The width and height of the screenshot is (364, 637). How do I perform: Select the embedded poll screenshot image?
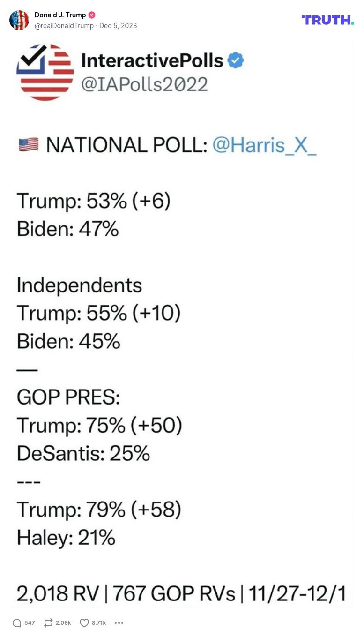(x=182, y=323)
